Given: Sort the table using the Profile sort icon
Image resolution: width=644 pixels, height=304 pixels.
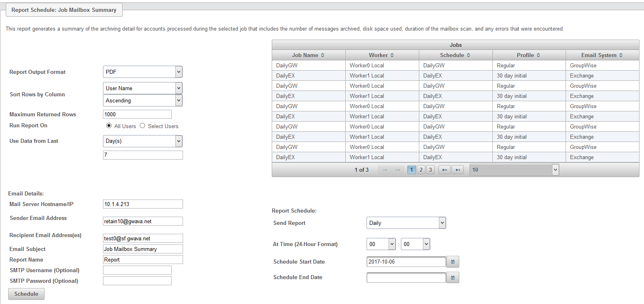Looking at the screenshot, I should (538, 55).
